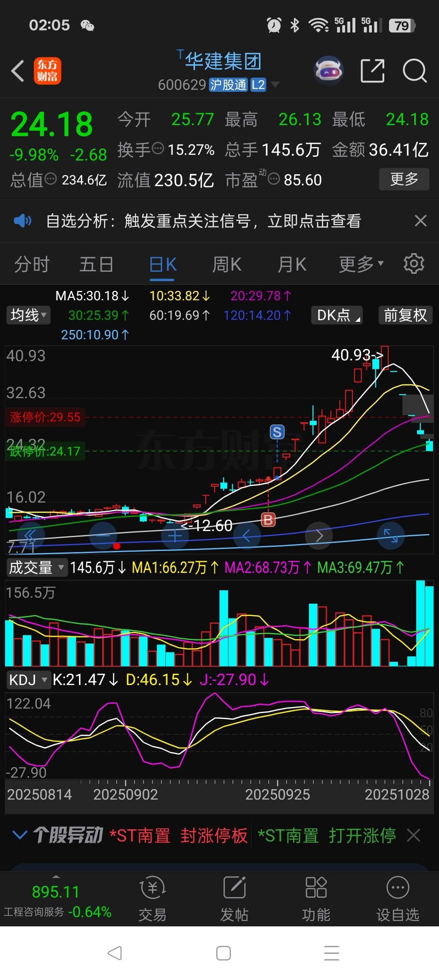Zoom in chart with plus button

(x=175, y=536)
